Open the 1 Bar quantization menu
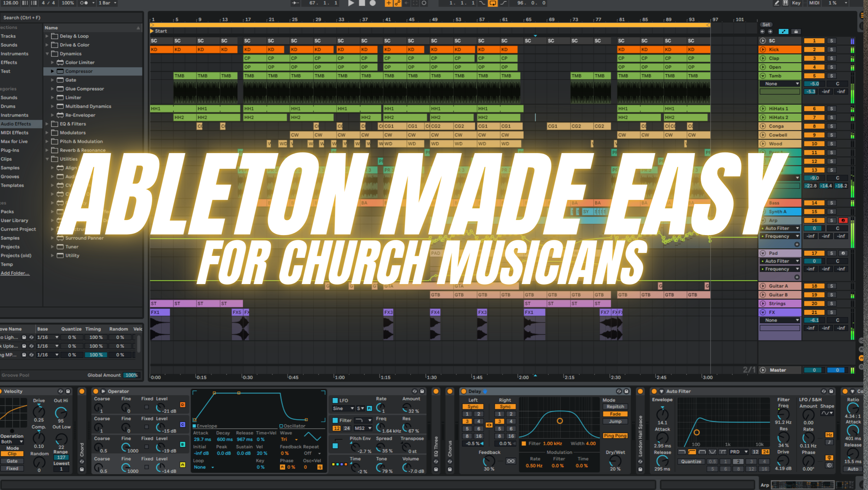 [107, 3]
